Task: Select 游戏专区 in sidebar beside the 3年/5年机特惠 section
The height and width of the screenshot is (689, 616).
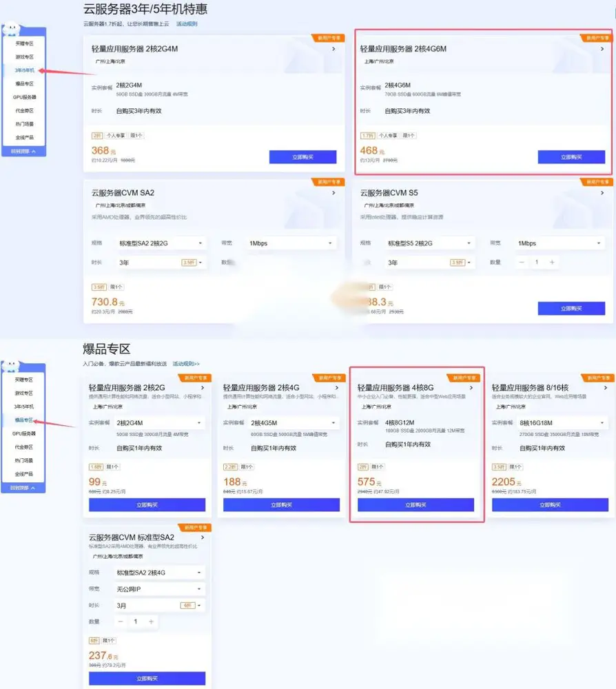Action: 24,56
